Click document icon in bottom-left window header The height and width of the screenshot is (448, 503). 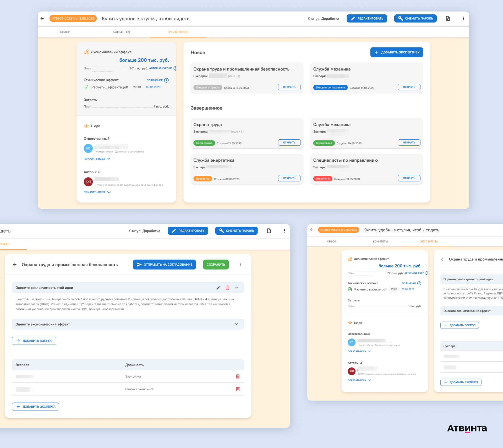(269, 231)
